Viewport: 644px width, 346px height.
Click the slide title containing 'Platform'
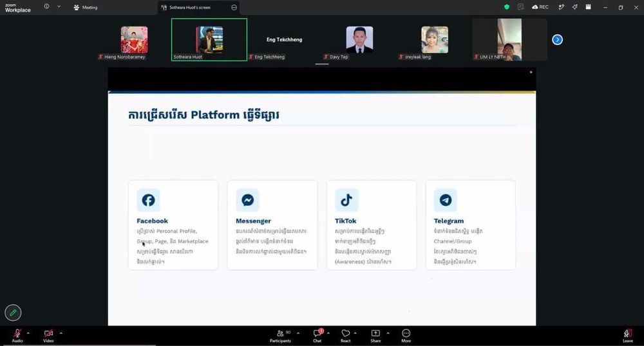204,114
